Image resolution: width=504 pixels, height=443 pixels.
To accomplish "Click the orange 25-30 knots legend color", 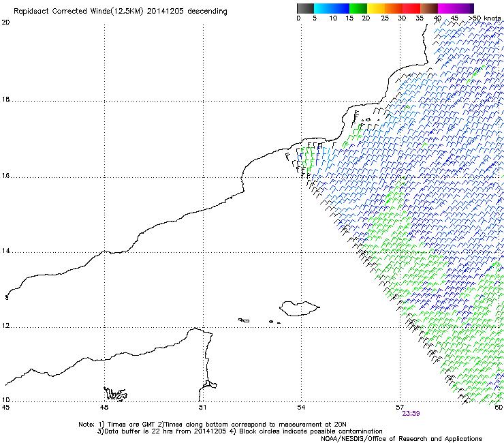I will click(394, 8).
